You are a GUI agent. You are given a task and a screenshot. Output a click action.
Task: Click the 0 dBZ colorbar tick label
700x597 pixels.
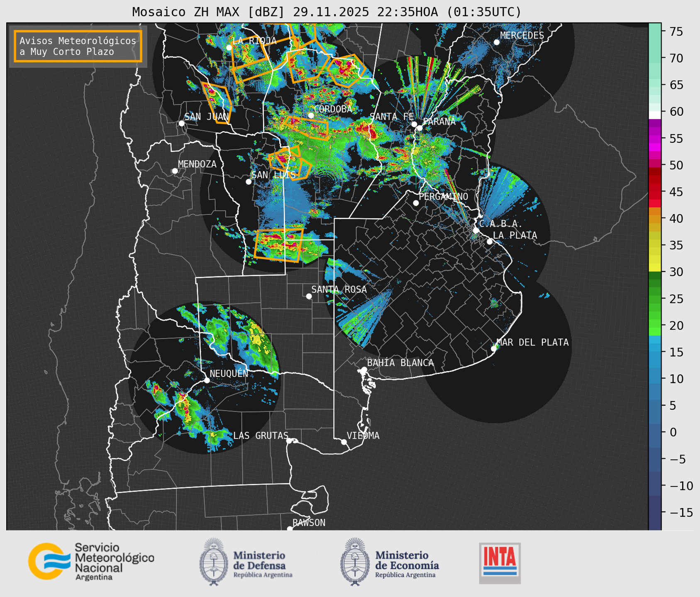click(x=673, y=432)
